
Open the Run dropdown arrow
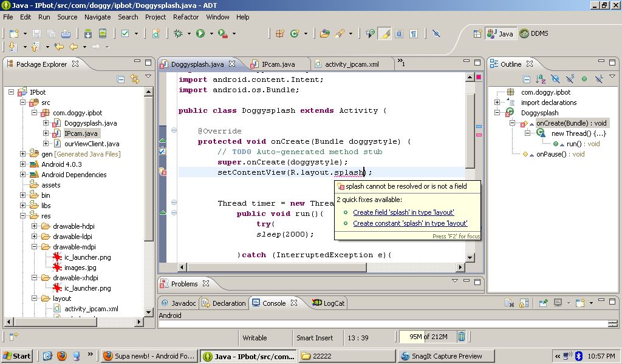click(x=210, y=34)
